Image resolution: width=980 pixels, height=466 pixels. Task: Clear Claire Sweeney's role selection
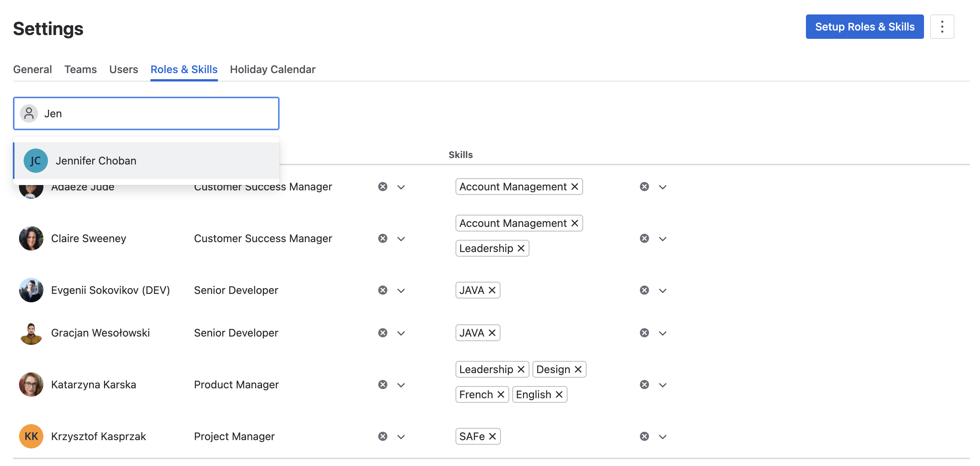(x=382, y=238)
